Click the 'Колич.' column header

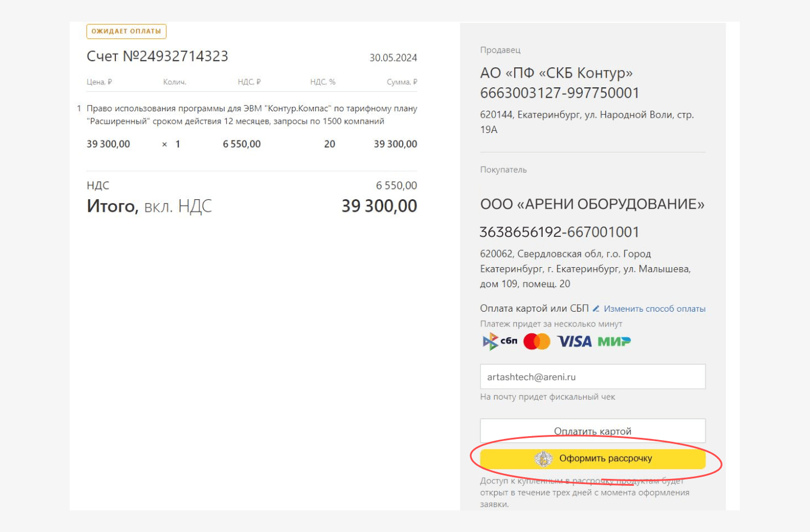[175, 82]
